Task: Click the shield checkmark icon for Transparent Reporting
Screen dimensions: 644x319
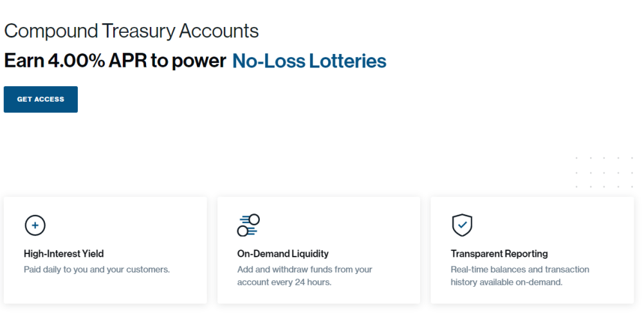Action: [x=462, y=225]
